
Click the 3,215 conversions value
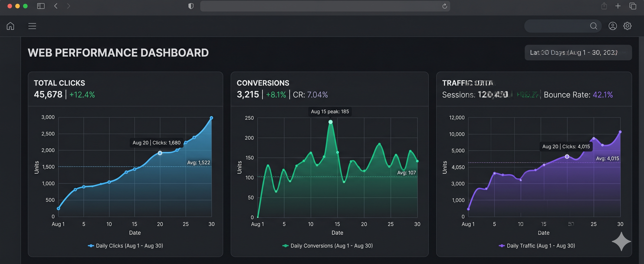coord(248,95)
